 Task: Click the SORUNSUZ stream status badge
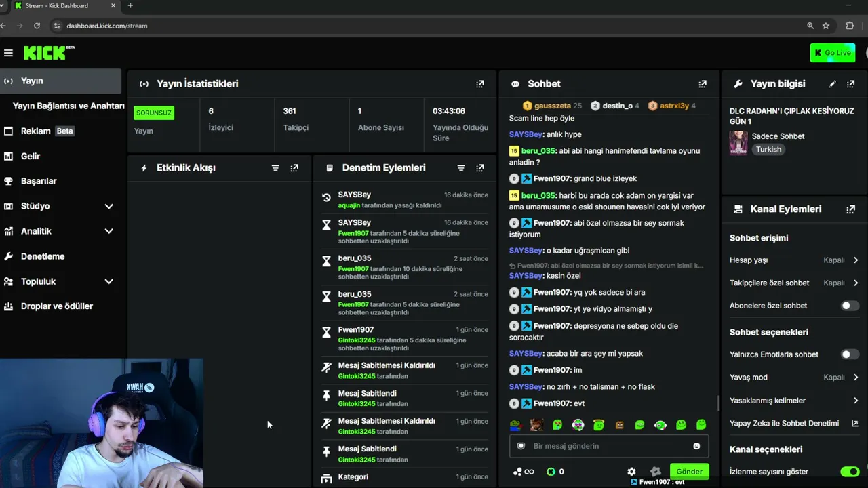click(154, 113)
